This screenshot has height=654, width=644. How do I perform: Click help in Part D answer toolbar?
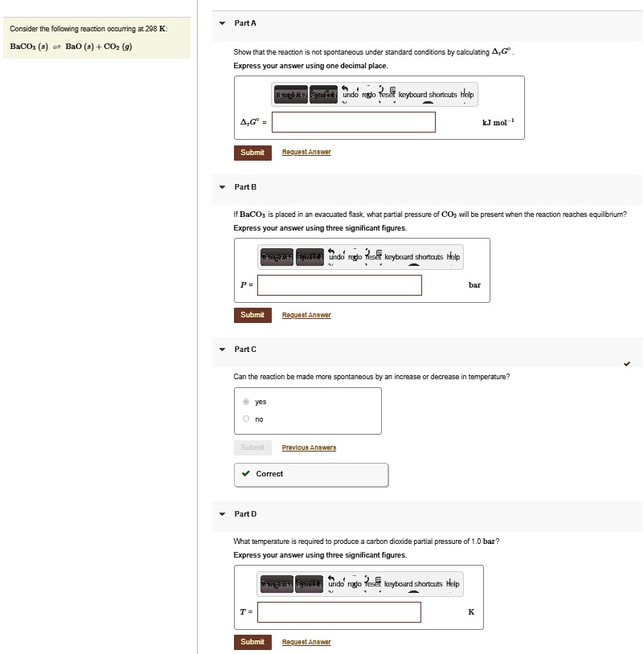point(452,584)
